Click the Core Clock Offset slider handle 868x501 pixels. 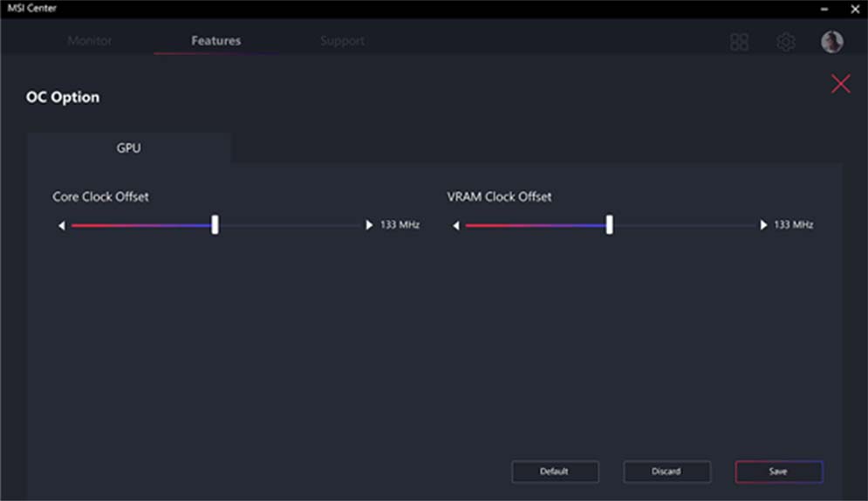(215, 225)
